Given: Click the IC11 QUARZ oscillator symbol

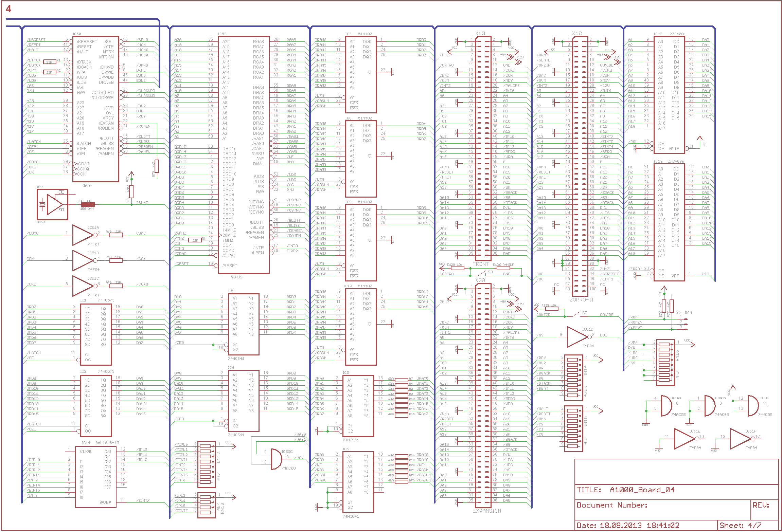Looking at the screenshot, I should [52, 204].
